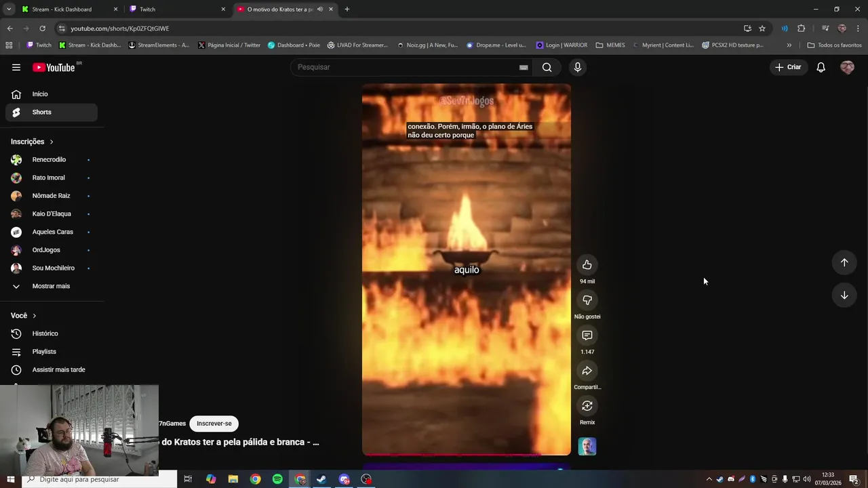Image resolution: width=868 pixels, height=488 pixels.
Task: Open the Short's sound thumbnail
Action: click(x=587, y=446)
